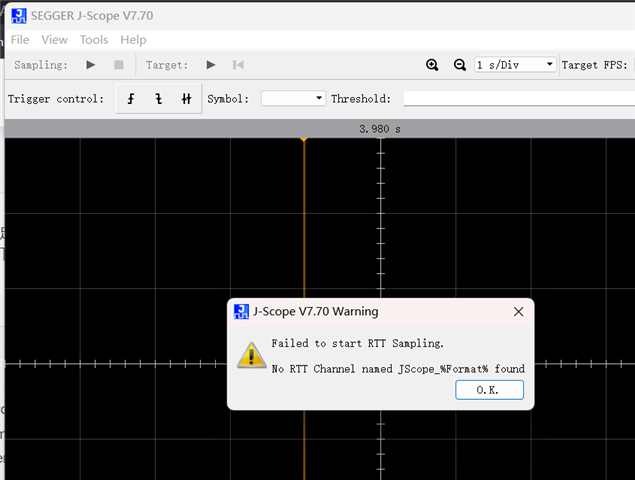The height and width of the screenshot is (480, 635).
Task: Open the File menu
Action: coord(20,40)
